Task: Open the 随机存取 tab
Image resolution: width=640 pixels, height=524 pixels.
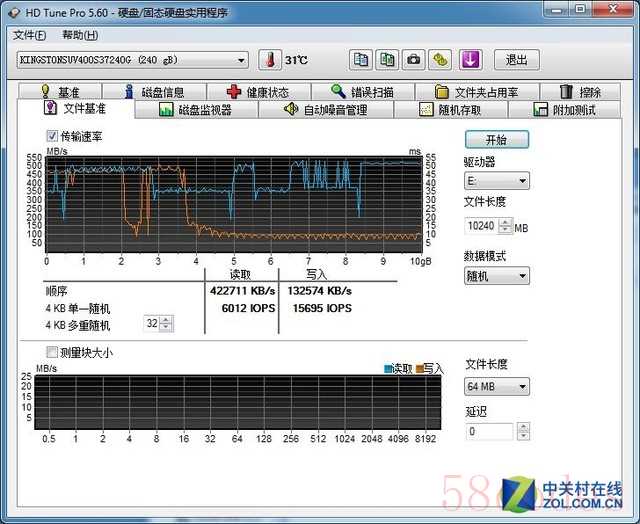Action: [450, 110]
